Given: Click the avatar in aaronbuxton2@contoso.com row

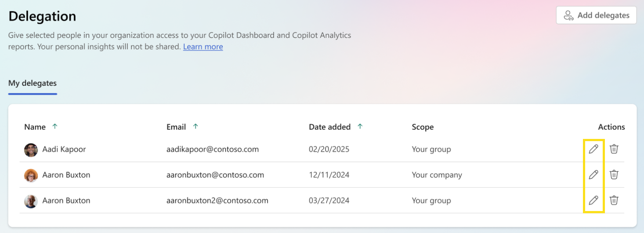Looking at the screenshot, I should tap(31, 201).
